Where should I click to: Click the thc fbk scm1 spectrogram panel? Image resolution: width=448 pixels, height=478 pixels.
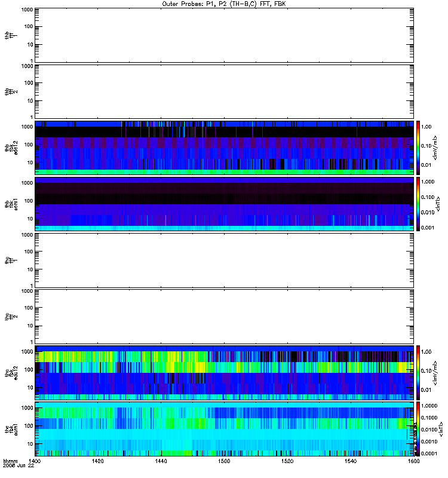224,429
